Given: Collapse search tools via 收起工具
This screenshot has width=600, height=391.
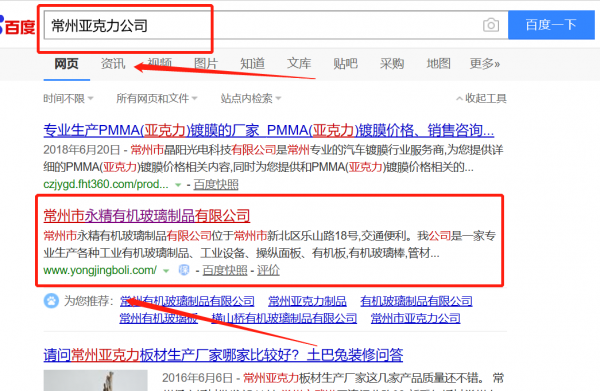Looking at the screenshot, I should 481,99.
